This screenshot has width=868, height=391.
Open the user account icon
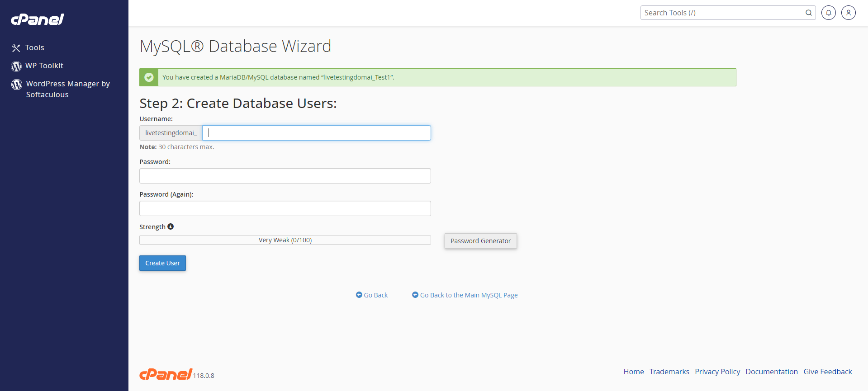(849, 13)
